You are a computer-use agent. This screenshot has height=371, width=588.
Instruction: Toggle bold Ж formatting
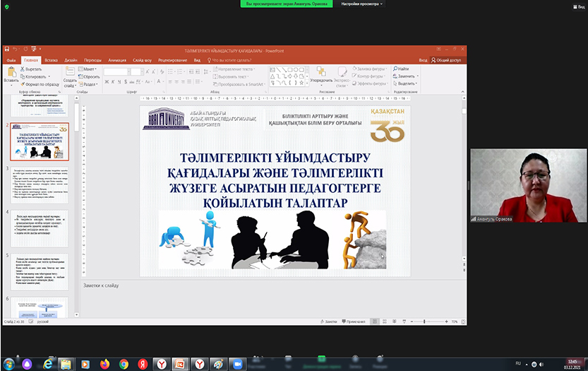click(x=107, y=82)
